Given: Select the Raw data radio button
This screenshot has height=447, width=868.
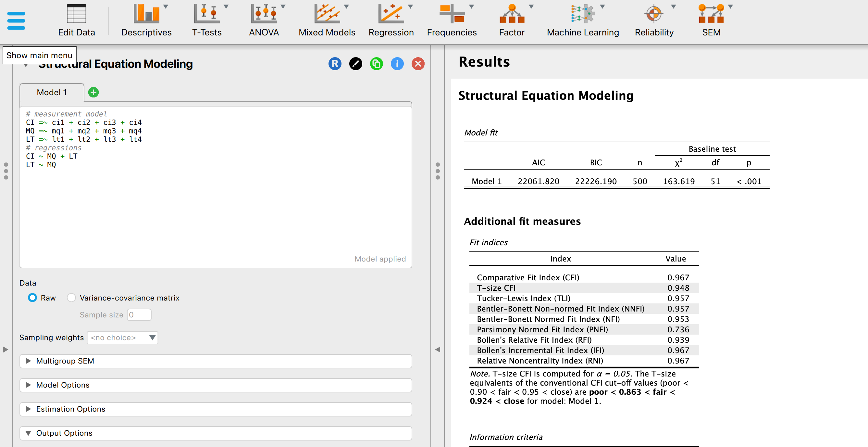Looking at the screenshot, I should point(32,298).
